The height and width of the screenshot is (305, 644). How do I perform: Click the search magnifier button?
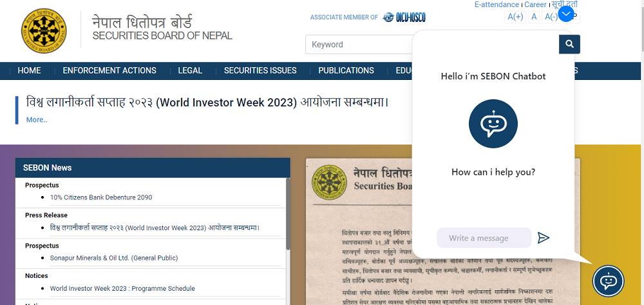[569, 44]
